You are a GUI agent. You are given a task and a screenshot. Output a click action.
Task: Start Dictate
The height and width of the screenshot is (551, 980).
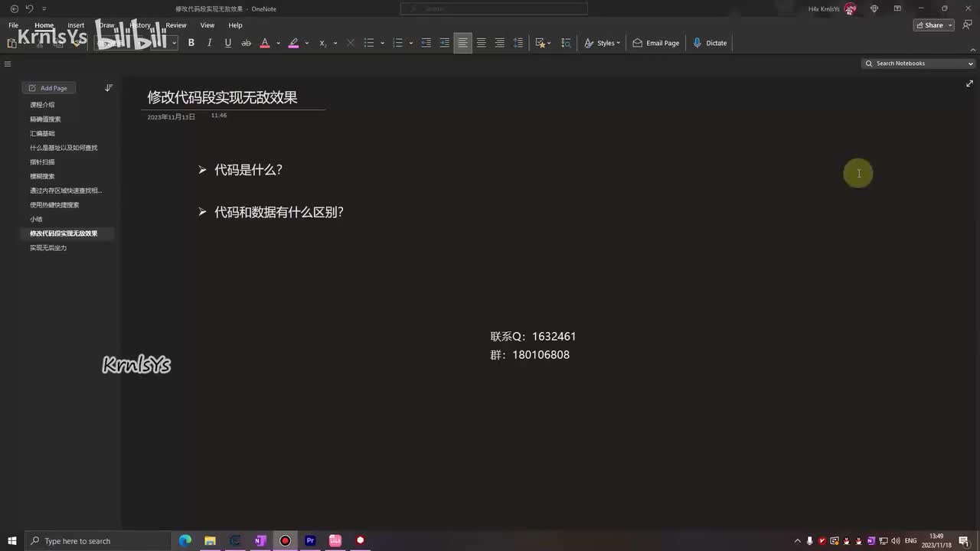tap(710, 43)
